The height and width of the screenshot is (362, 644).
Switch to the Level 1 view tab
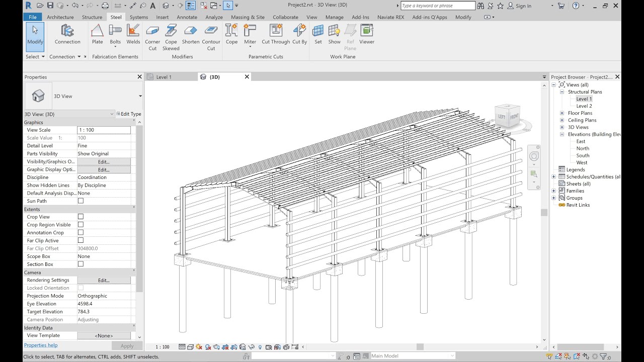tap(164, 77)
